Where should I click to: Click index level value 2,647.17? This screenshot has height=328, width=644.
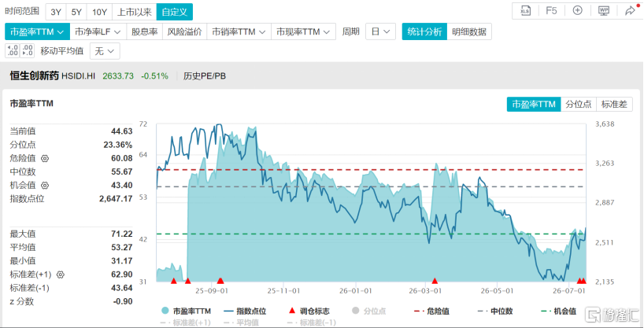(116, 199)
